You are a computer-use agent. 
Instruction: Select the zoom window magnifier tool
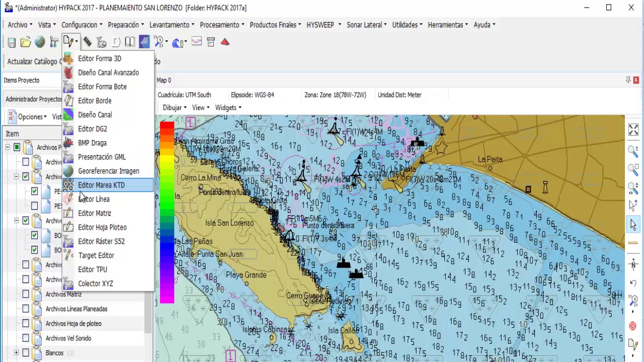tap(633, 169)
